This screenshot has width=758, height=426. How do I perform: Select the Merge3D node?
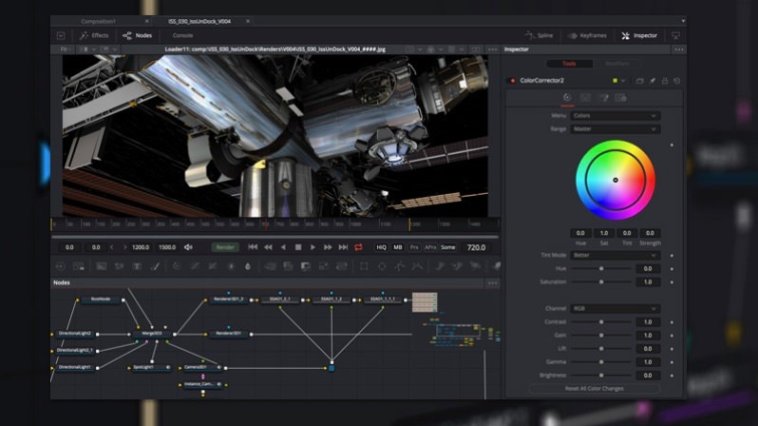tap(152, 334)
